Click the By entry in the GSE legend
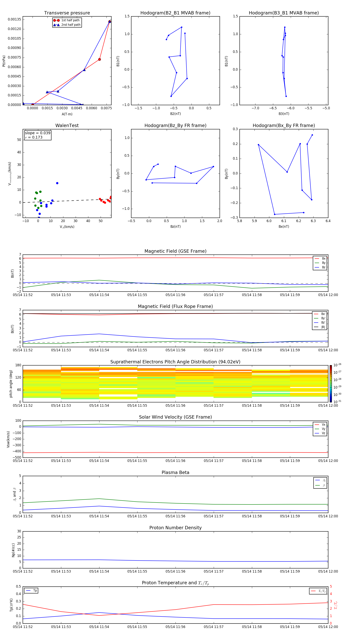 tap(320, 263)
